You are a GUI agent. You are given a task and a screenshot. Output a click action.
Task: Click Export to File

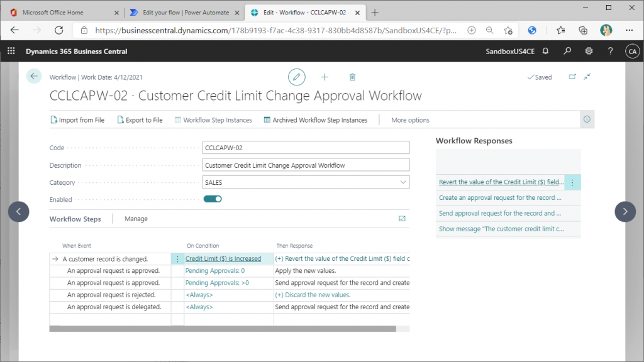(x=140, y=120)
